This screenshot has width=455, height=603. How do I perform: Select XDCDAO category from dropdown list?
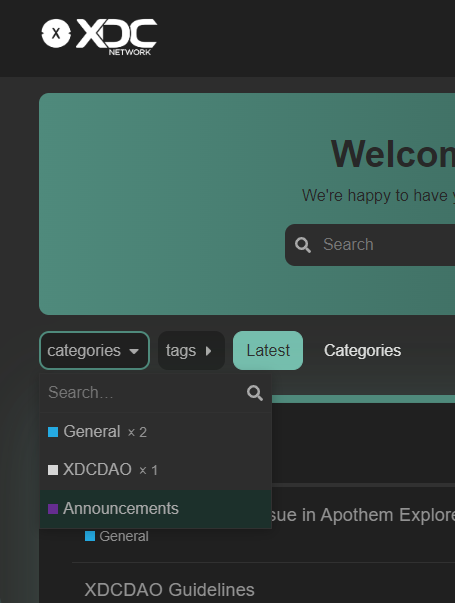156,470
